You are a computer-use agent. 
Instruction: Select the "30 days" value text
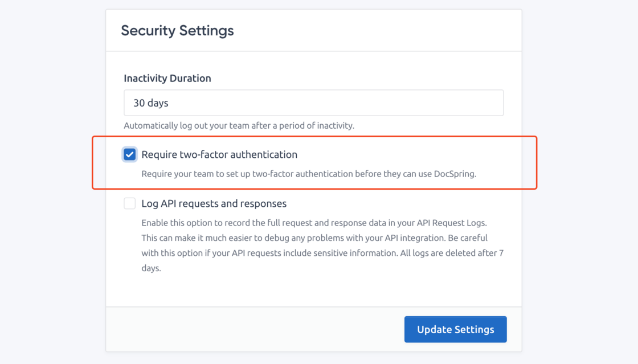click(151, 103)
